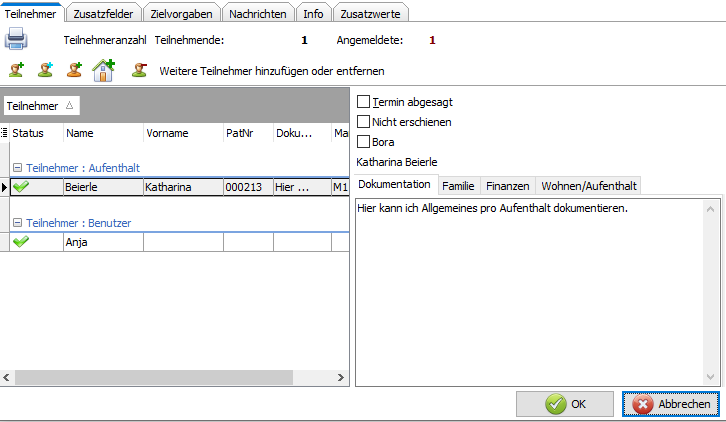This screenshot has width=726, height=422.
Task: Open the Finanzen tab
Action: tap(508, 186)
